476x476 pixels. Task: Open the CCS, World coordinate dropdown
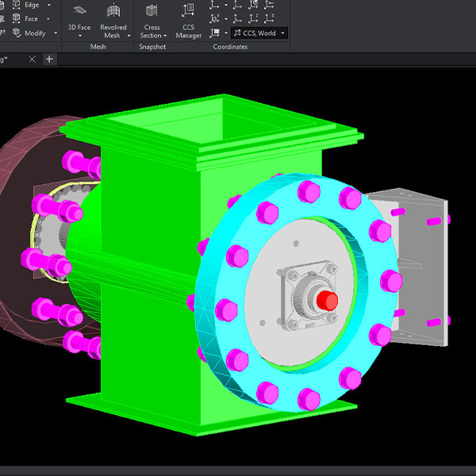259,33
